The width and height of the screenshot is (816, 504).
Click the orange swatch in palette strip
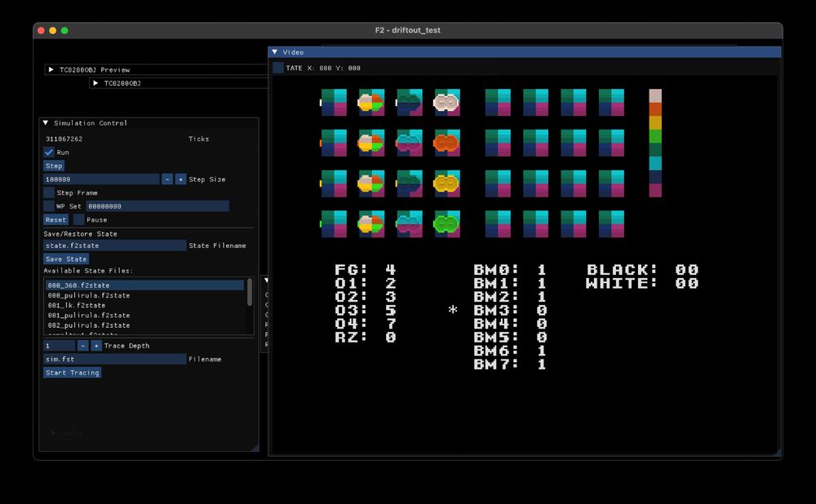[x=655, y=109]
